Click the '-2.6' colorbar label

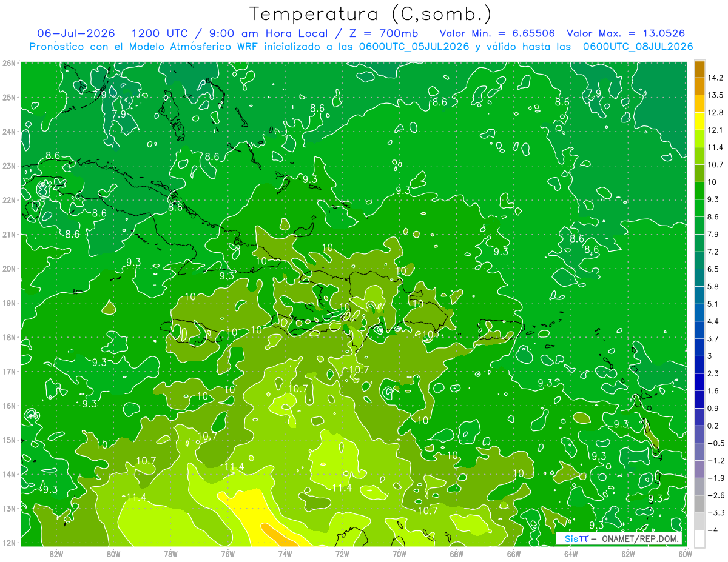(x=716, y=495)
